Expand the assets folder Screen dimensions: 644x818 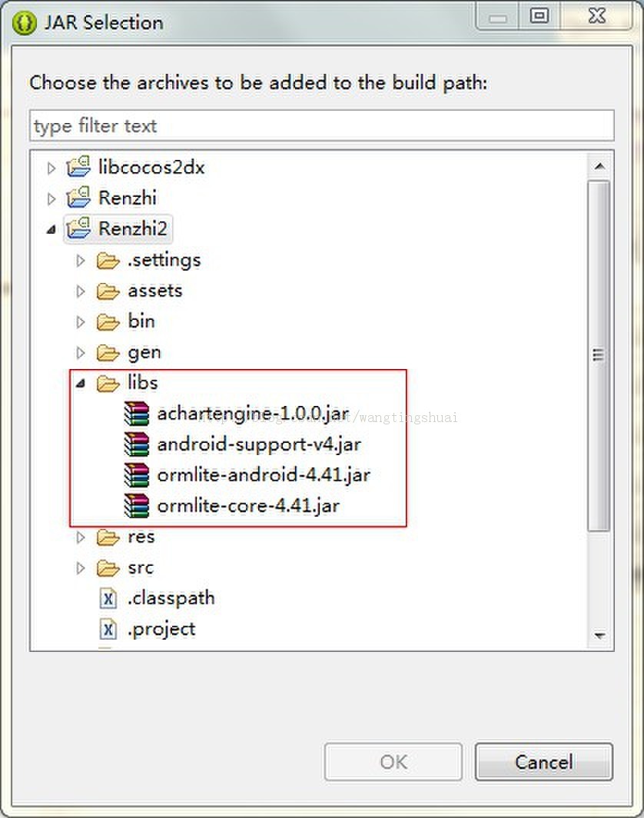click(80, 291)
